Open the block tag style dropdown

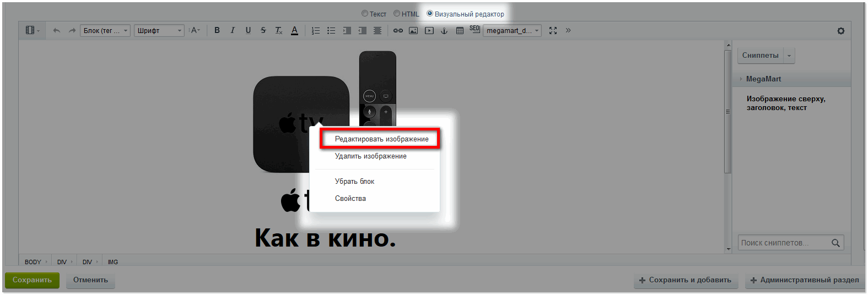(105, 30)
